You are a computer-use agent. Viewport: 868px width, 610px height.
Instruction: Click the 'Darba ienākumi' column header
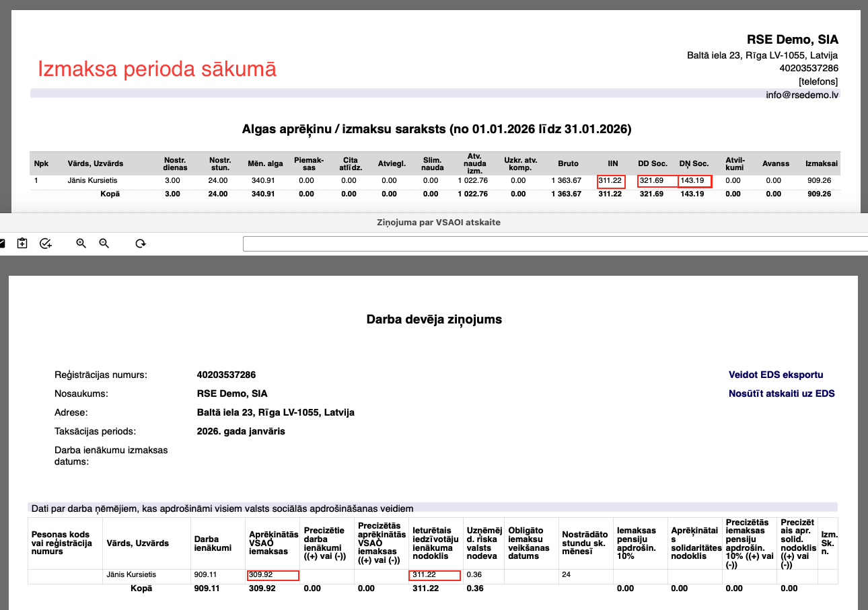point(213,543)
